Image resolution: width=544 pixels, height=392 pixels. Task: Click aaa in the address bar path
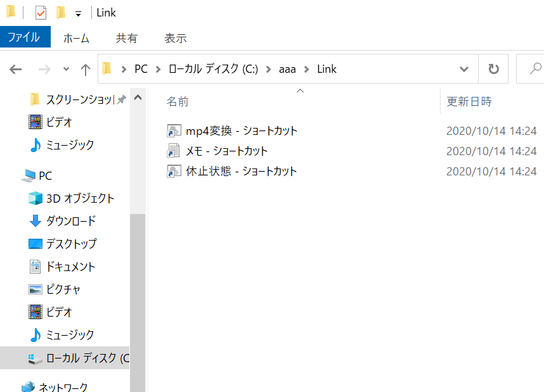coord(287,69)
